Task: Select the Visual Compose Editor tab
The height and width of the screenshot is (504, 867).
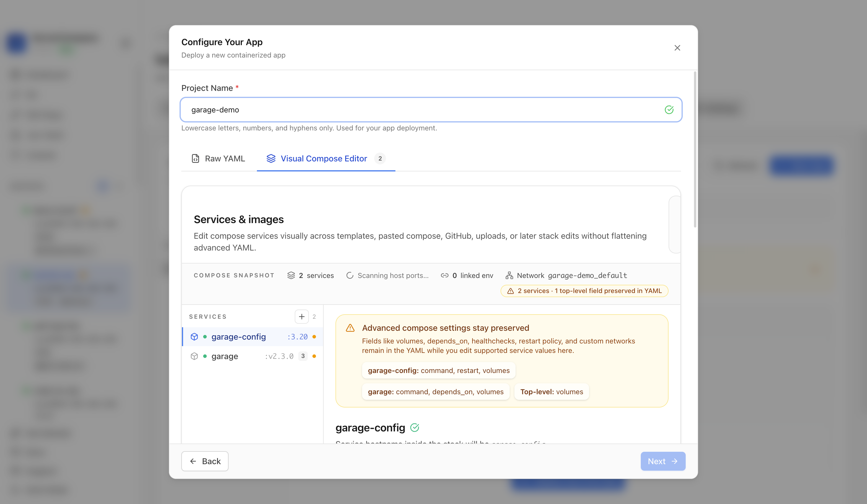Action: click(x=326, y=158)
